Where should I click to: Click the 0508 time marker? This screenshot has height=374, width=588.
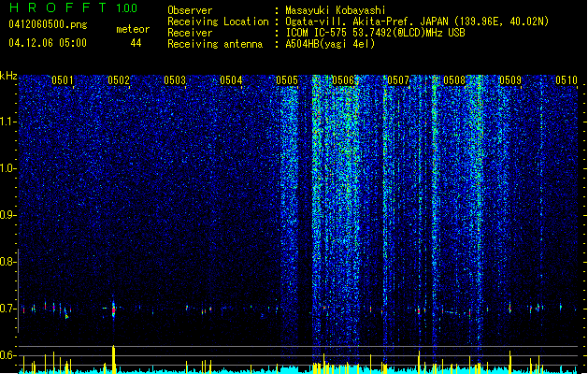[454, 80]
